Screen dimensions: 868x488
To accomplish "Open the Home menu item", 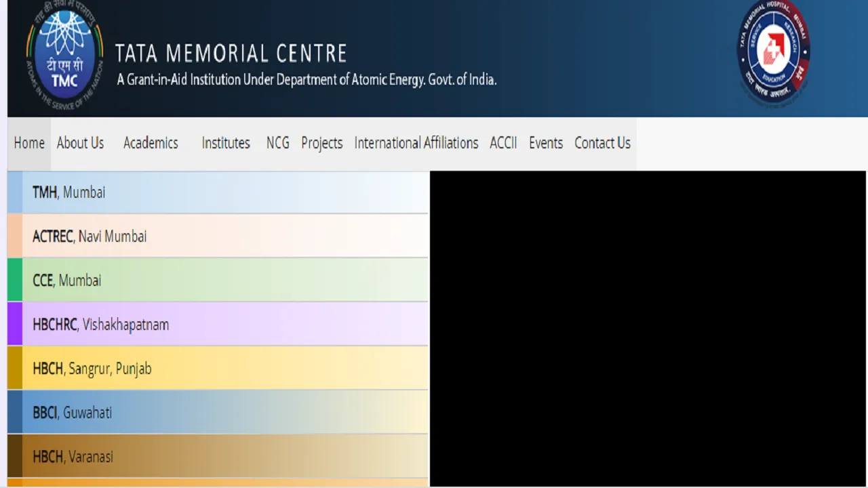I will click(x=29, y=143).
